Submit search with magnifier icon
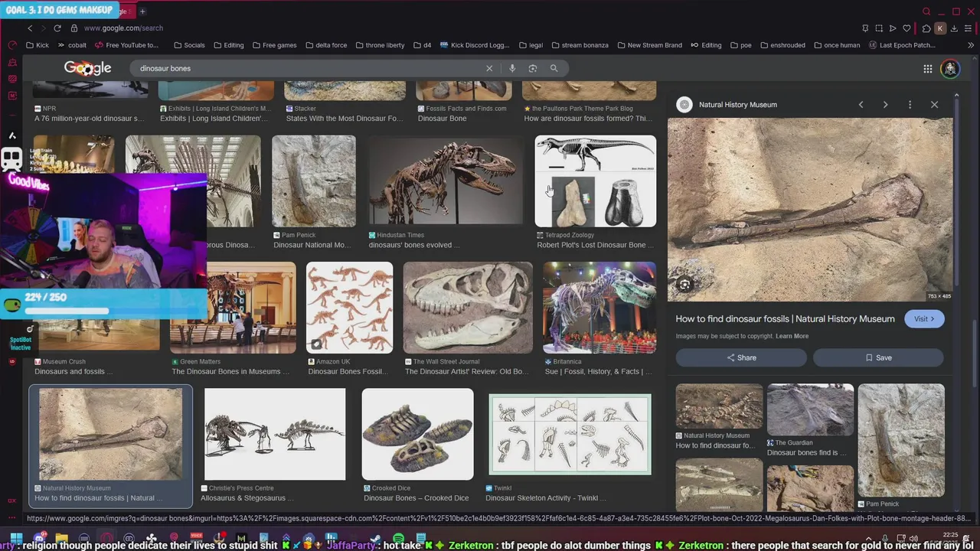980x551 pixels. coord(554,68)
